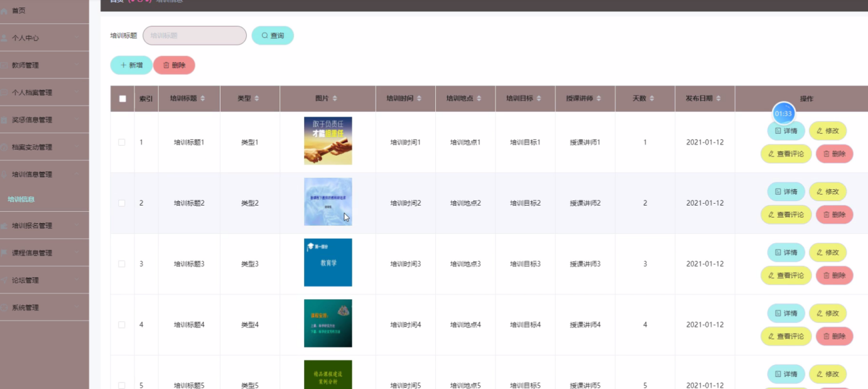This screenshot has width=868, height=389.
Task: Sort by 发布日期 using header arrows
Action: coord(719,99)
